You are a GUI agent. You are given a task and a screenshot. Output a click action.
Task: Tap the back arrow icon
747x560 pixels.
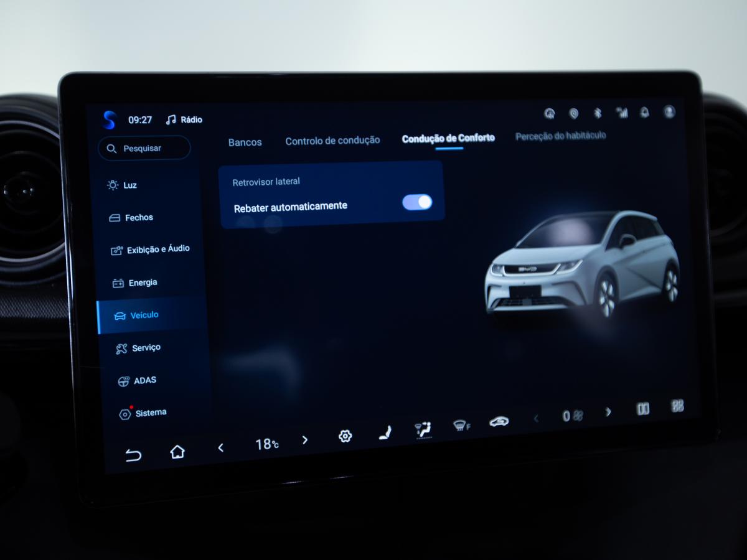click(x=133, y=455)
